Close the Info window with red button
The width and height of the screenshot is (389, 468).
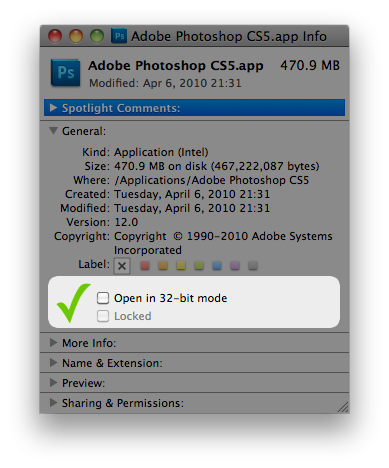pyautogui.click(x=55, y=36)
